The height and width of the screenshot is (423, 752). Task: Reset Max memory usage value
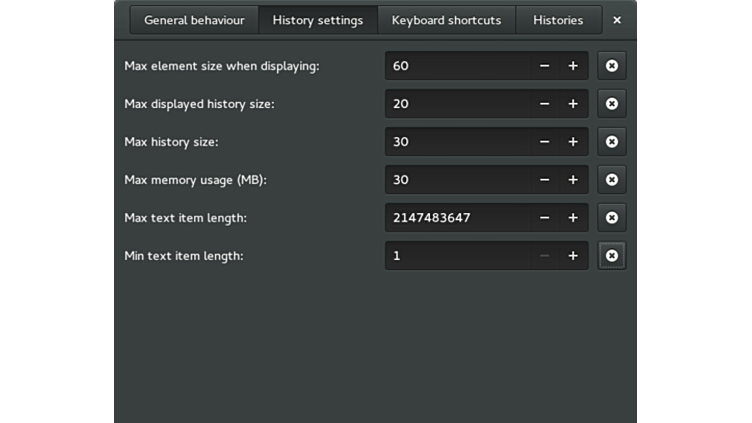click(x=611, y=179)
